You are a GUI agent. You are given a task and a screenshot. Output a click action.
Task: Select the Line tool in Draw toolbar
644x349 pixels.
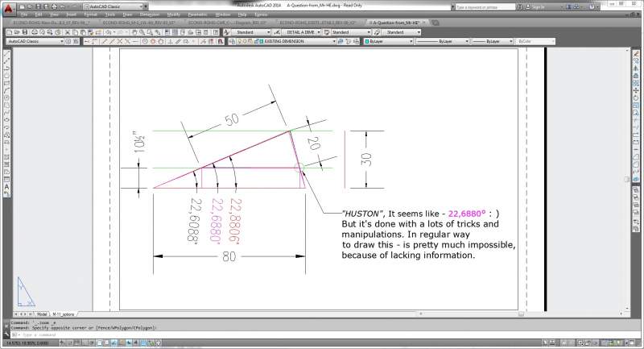tap(6, 53)
